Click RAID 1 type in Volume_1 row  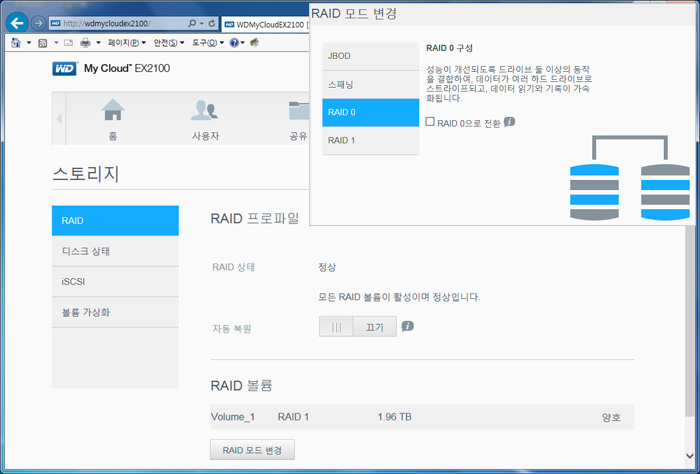click(x=293, y=417)
